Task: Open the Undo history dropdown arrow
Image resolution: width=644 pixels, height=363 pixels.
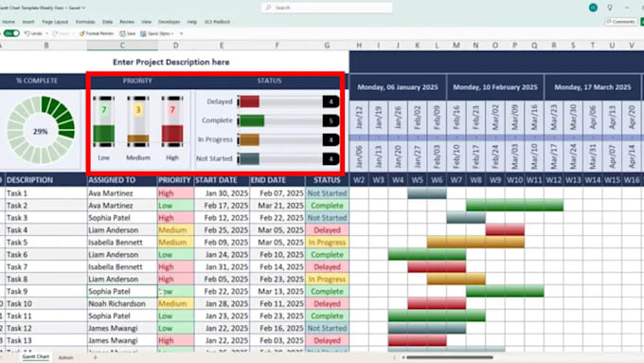Action: (46, 33)
